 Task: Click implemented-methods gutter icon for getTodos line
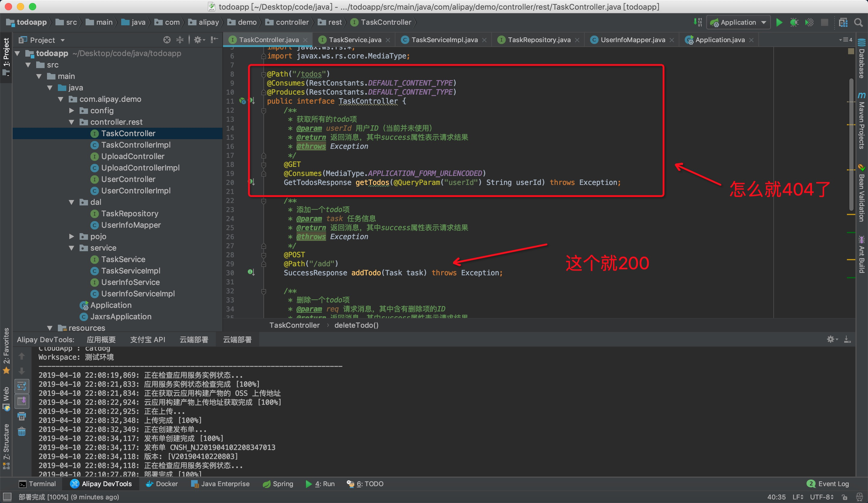pyautogui.click(x=251, y=182)
